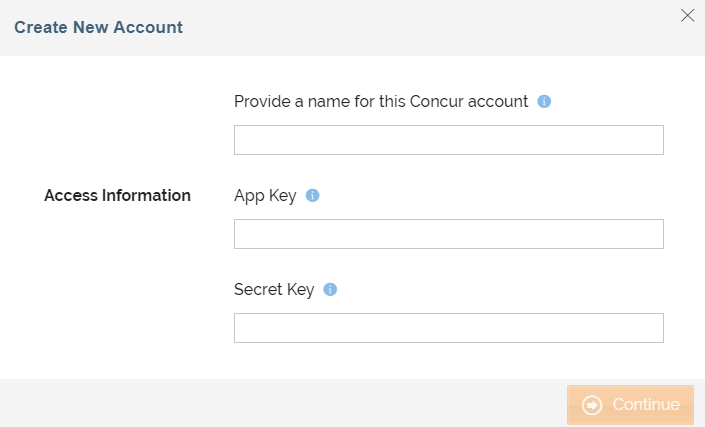The image size is (705, 427).
Task: Close the Create New Account dialog
Action: pyautogui.click(x=687, y=15)
